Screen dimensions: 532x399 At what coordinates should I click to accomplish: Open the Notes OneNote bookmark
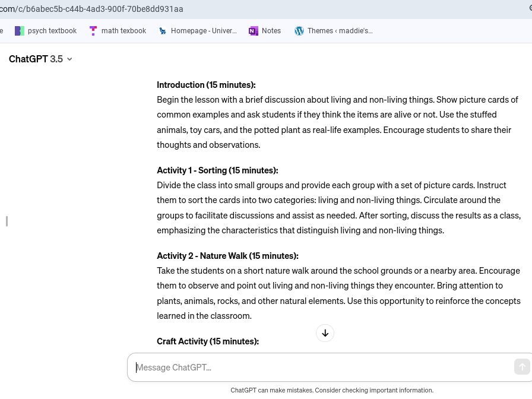coord(265,31)
